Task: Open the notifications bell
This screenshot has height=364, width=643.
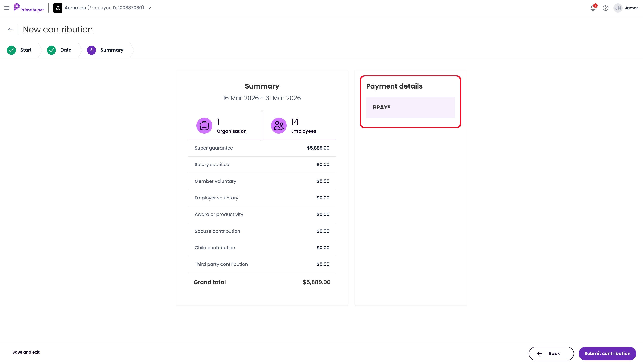Action: 593,8
